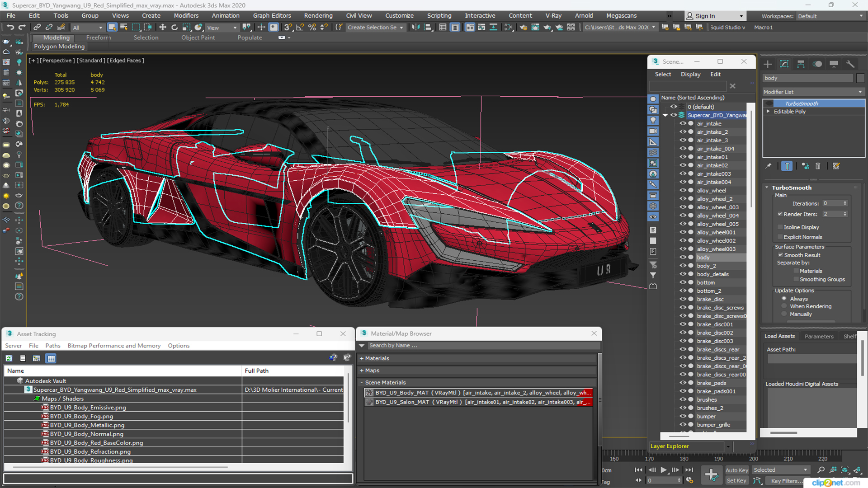This screenshot has width=868, height=488.
Task: Open the reference coordinate View dropdown
Action: (222, 28)
